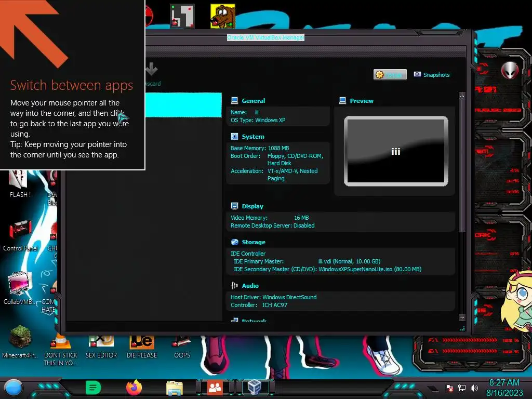This screenshot has width=532, height=399.
Task: Click the iii.vdi (Normal, 10.00 GB) entry
Action: [349, 262]
